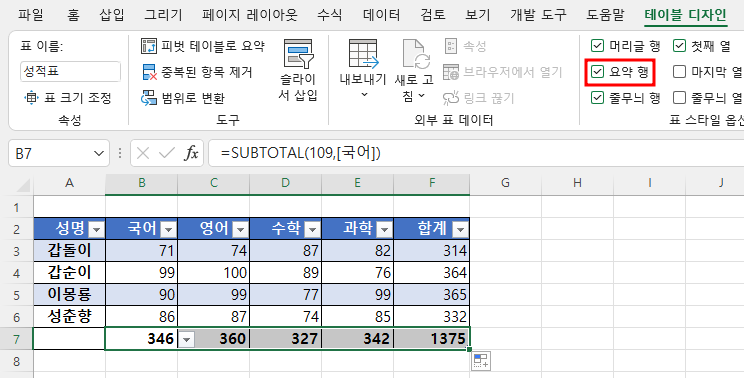Click 표 크기 조정 button label

[x=78, y=98]
